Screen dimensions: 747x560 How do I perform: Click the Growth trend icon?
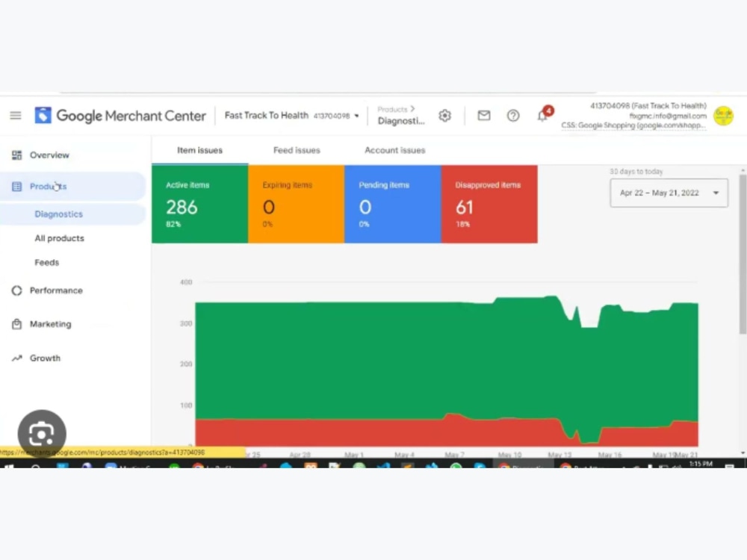coord(16,358)
